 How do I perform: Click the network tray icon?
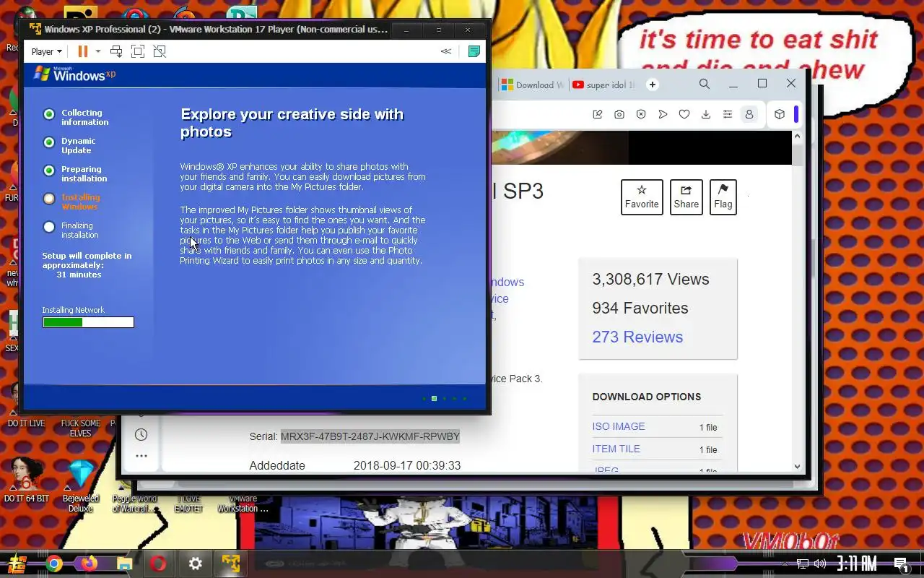click(803, 564)
